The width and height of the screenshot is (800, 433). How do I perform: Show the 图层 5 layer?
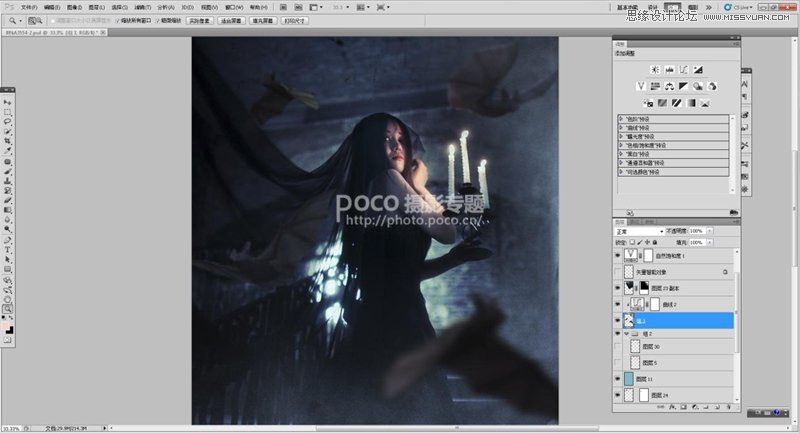pos(618,363)
